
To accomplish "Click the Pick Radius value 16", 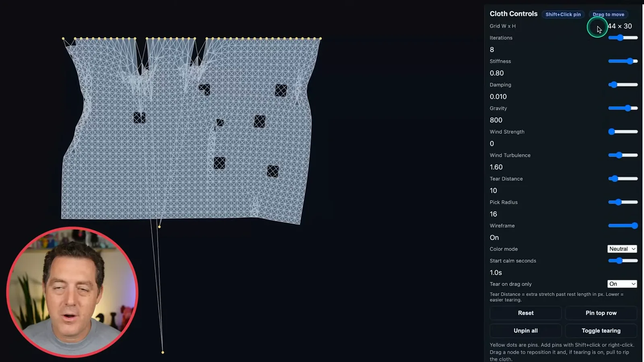I will click(x=493, y=214).
